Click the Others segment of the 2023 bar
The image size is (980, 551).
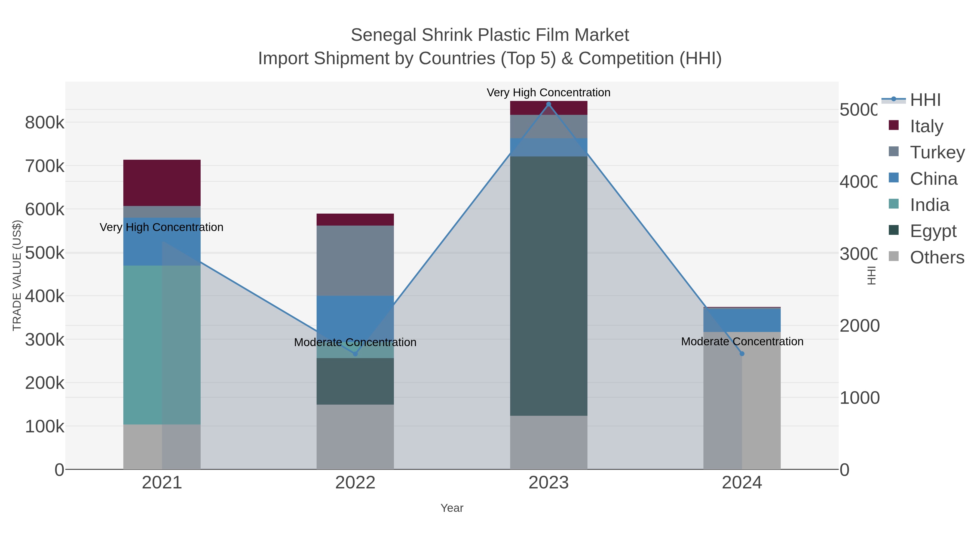(549, 443)
